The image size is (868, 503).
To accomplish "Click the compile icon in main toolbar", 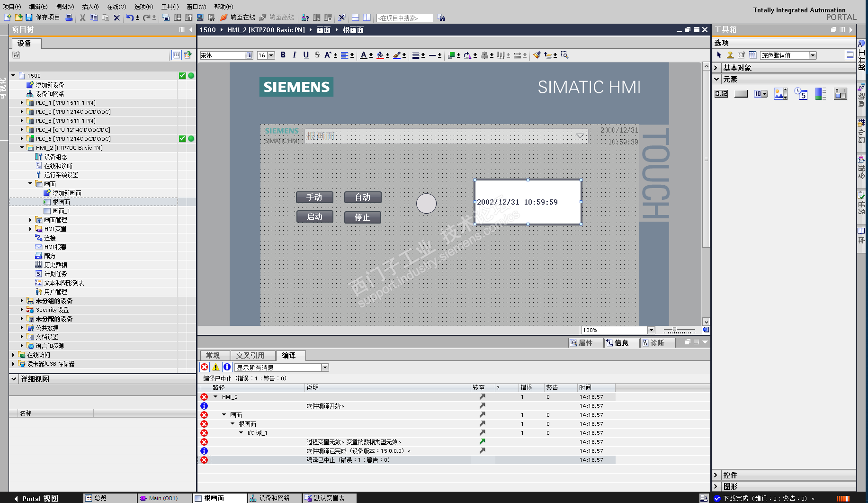I will tap(166, 18).
